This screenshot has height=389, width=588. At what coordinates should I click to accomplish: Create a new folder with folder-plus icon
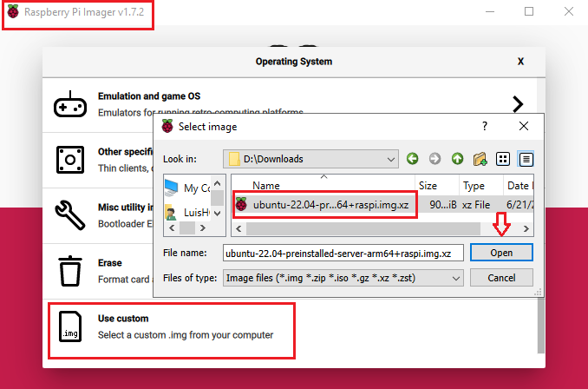point(480,159)
